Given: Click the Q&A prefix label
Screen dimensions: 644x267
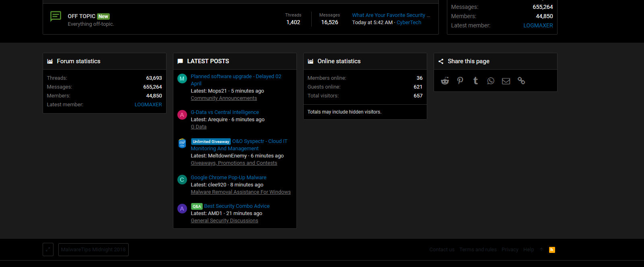Looking at the screenshot, I should pyautogui.click(x=197, y=206).
